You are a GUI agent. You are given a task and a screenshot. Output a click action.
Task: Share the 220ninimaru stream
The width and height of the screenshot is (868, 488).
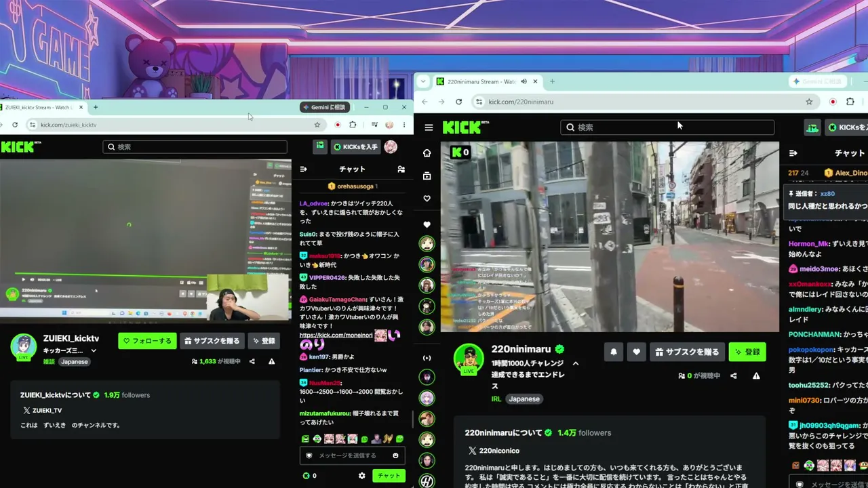(733, 375)
